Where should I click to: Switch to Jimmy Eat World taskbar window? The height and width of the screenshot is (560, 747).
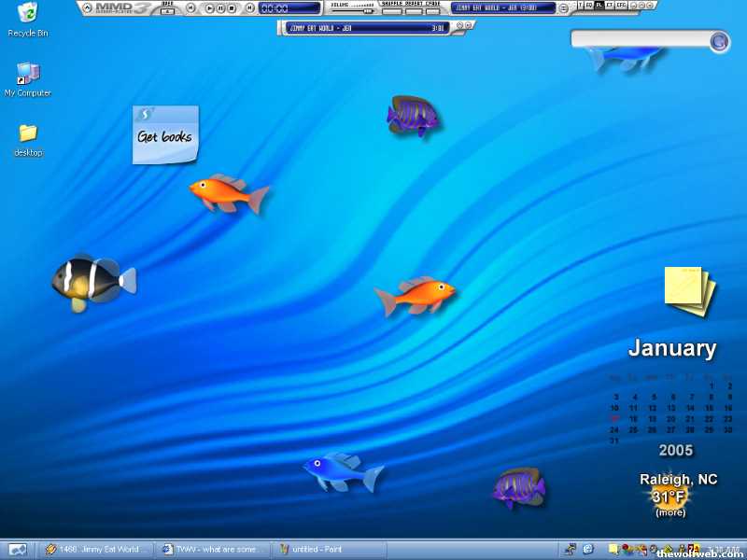click(x=97, y=550)
